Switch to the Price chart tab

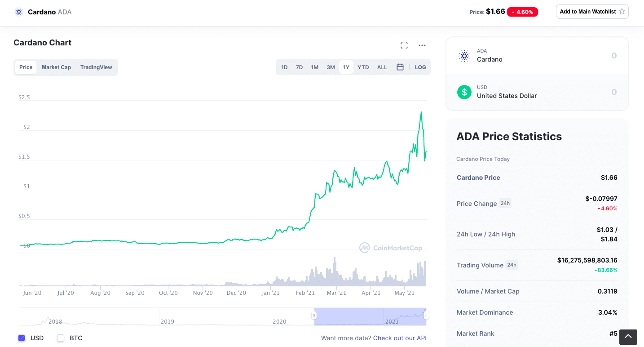click(x=26, y=67)
